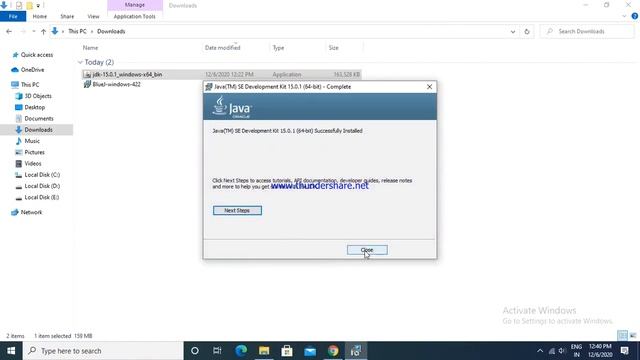Click the jdk installer file icon
640x360 pixels.
(87, 74)
